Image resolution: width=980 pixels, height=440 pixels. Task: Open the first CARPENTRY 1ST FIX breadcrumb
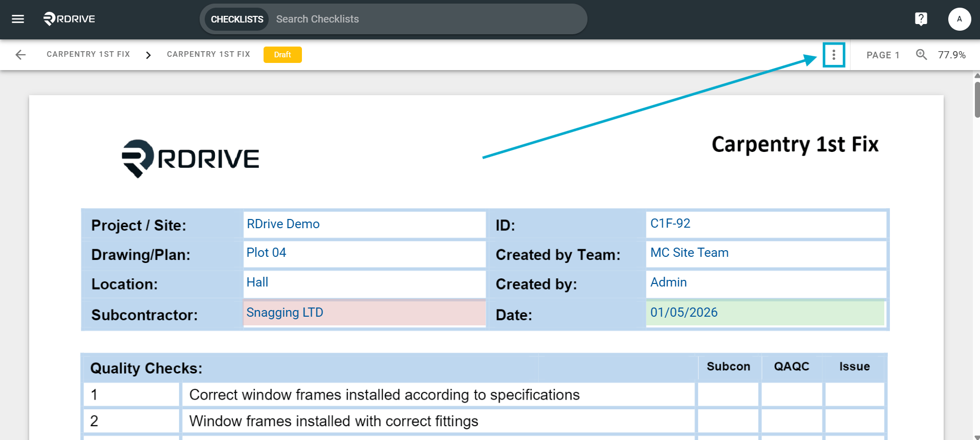pyautogui.click(x=88, y=54)
